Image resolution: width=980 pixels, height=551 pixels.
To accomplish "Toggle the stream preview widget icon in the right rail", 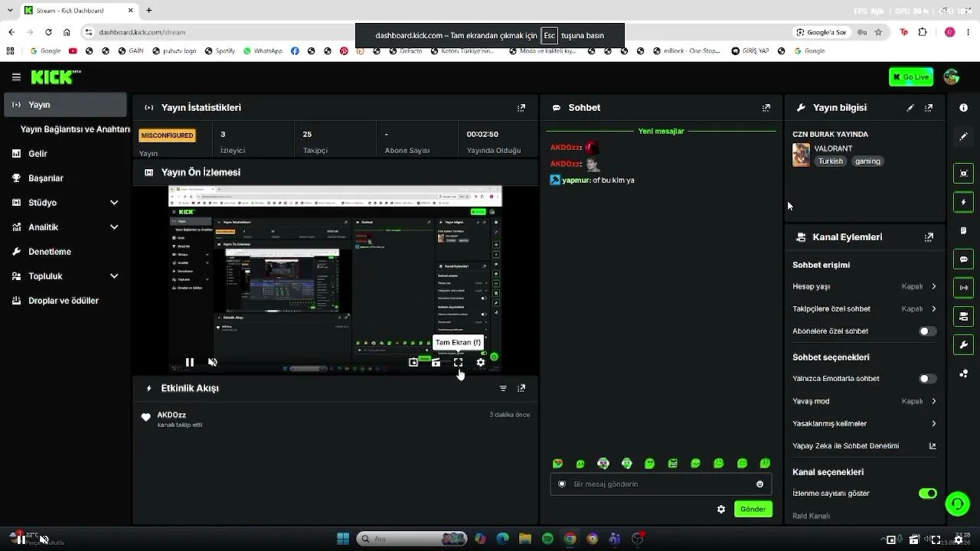I will coord(964,174).
